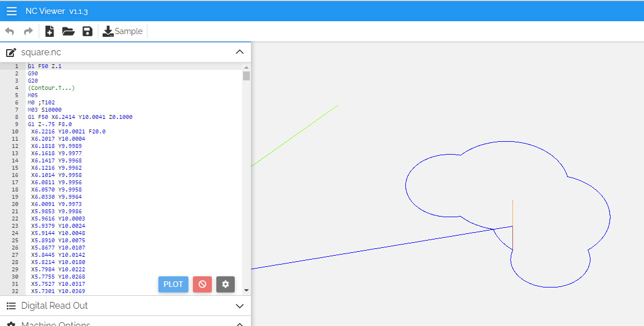Click the editor scrollbar down arrow

(246, 290)
